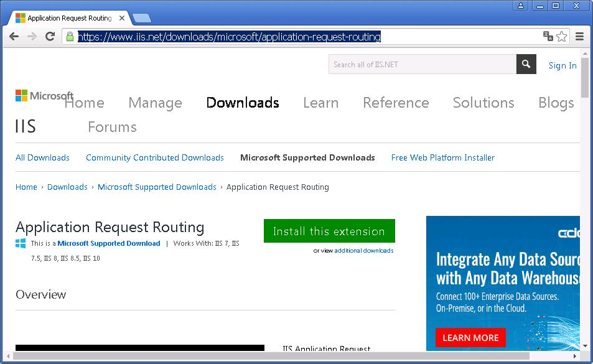Screen dimensions: 593x364
Task: Open the Forums navigation item
Action: [x=112, y=127]
